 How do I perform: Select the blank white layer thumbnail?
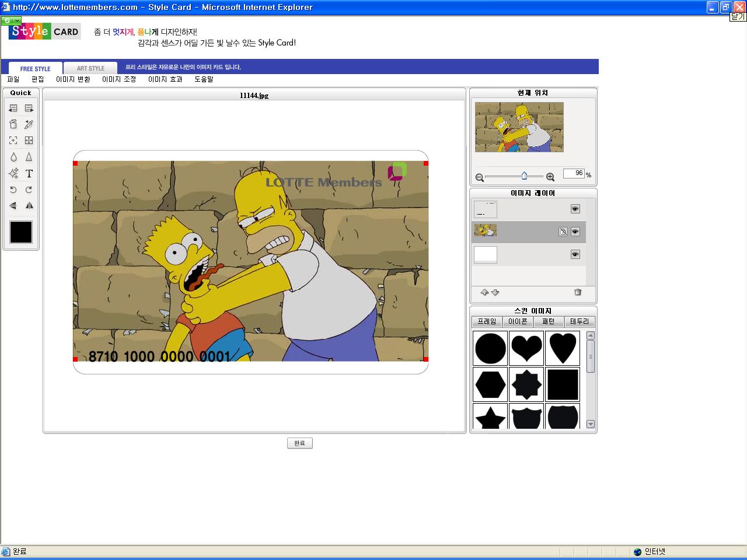coord(486,255)
